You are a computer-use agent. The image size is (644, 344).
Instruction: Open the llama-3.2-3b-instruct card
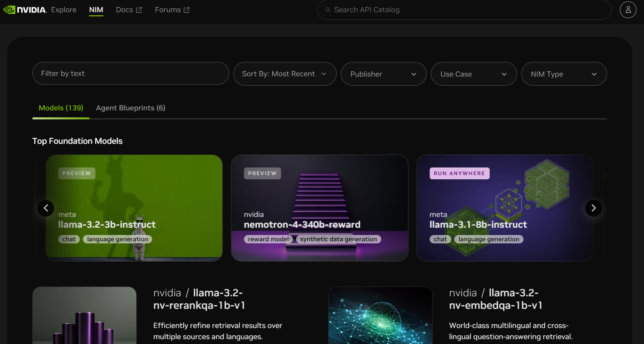pos(134,208)
